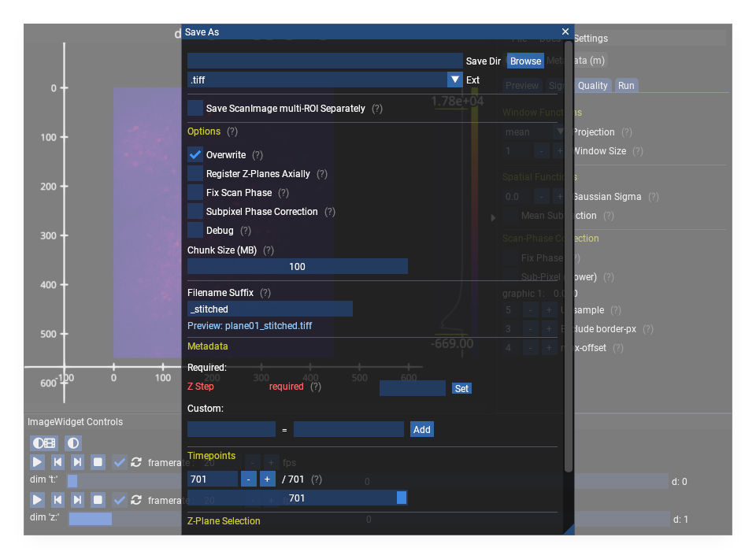
Task: Click the Add button for custom metadata
Action: coord(422,429)
